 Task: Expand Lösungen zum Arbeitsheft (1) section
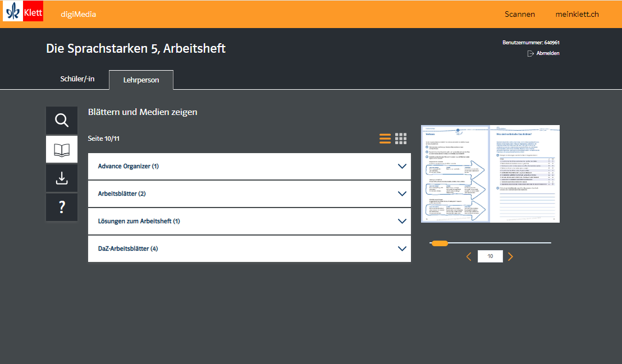(401, 222)
